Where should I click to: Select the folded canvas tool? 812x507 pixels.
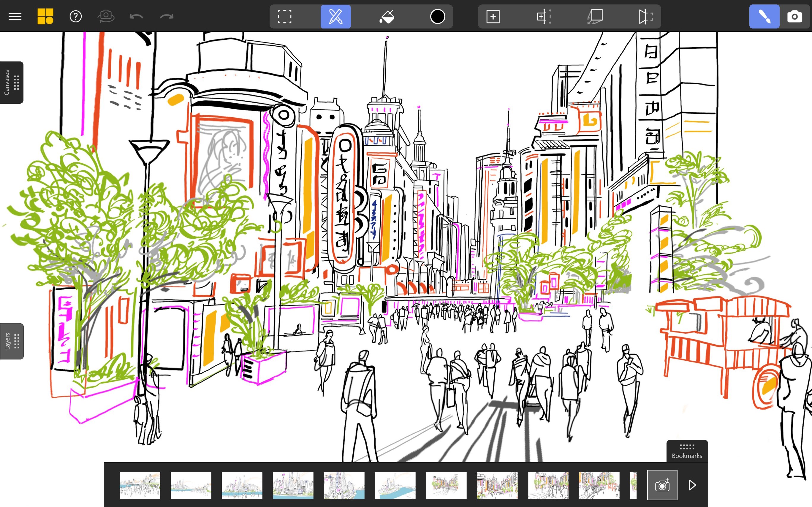coord(596,16)
